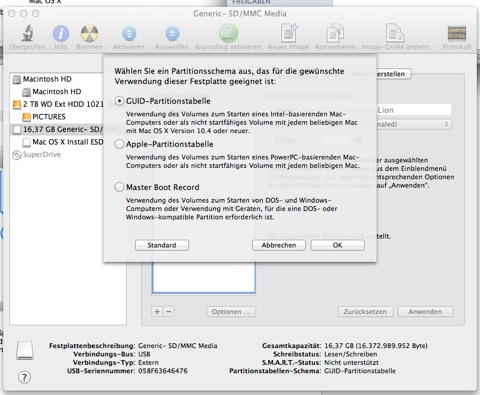Image resolution: width=480 pixels, height=395 pixels.
Task: Click the Auswerfen eject icon
Action: click(172, 34)
